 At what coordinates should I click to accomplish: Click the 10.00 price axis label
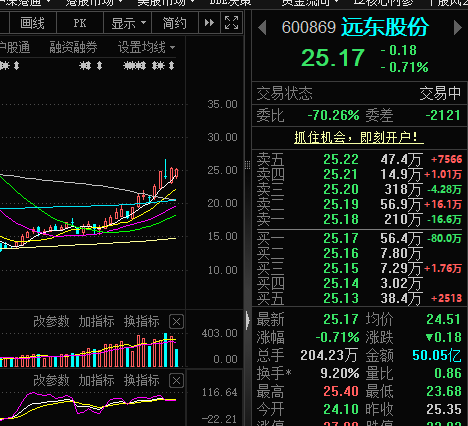point(222,270)
